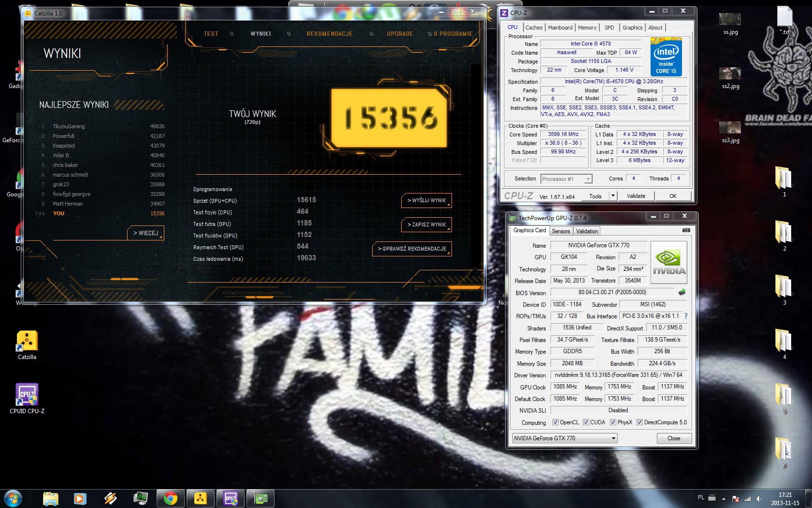Switch to the Validation tab in GPU-Z
This screenshot has height=508, width=812.
coord(587,231)
